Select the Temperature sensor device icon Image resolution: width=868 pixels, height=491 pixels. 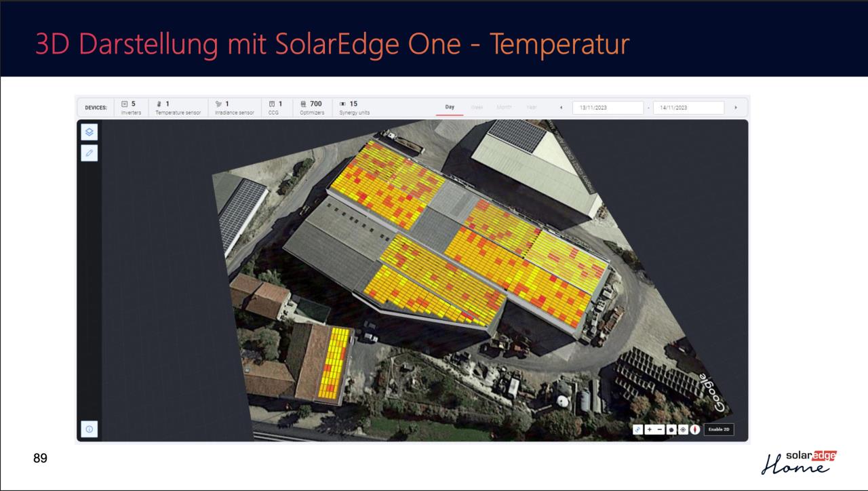(158, 104)
